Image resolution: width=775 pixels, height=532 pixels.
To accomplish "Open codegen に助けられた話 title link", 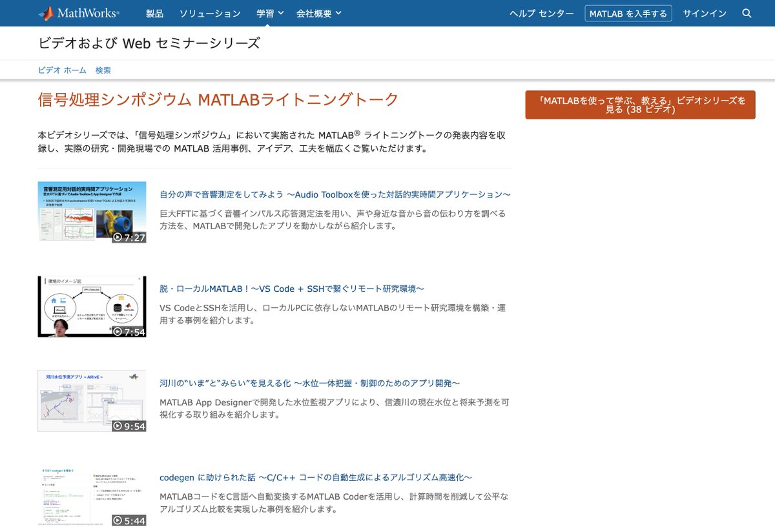I will coord(316,477).
